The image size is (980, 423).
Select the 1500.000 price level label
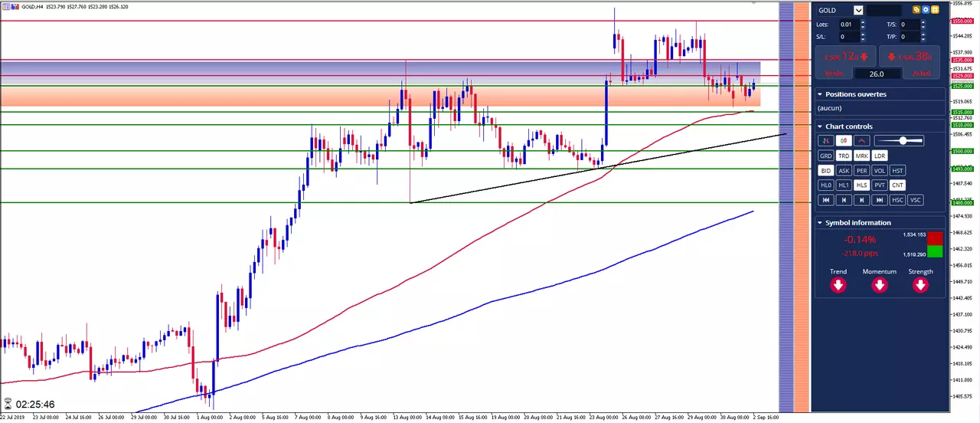click(962, 151)
